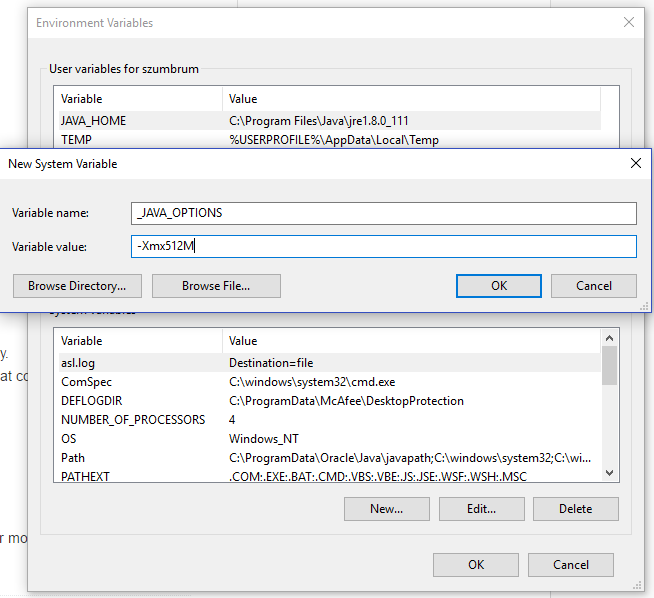The image size is (654, 598).
Task: Click the Variable name input field
Action: (384, 213)
